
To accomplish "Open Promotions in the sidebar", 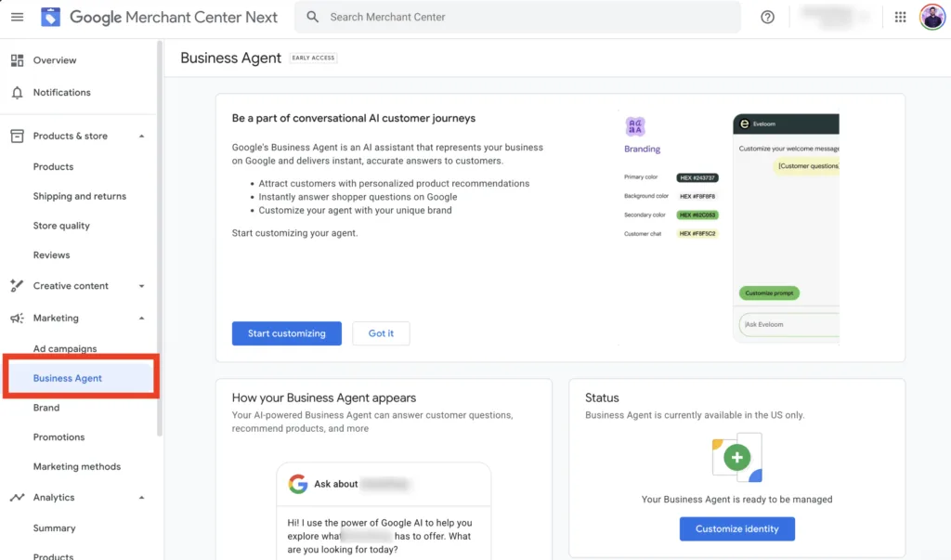I will (x=59, y=436).
